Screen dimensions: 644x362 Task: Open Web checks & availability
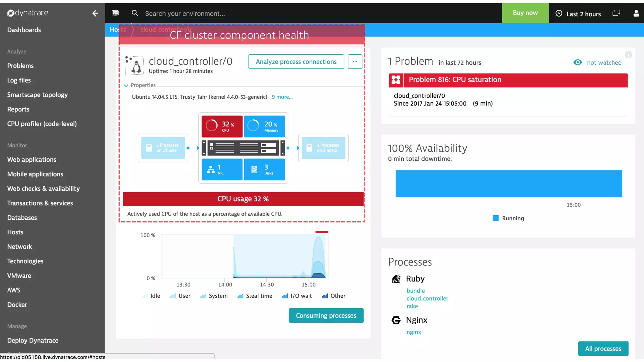(x=43, y=189)
